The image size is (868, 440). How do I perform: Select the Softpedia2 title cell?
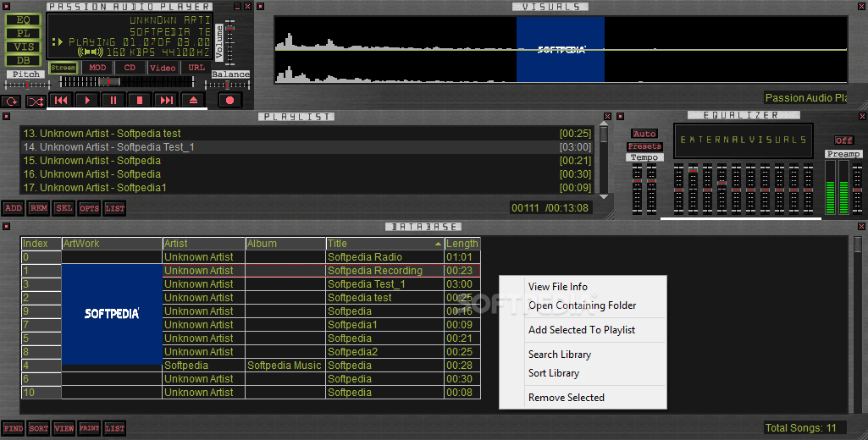[385, 352]
